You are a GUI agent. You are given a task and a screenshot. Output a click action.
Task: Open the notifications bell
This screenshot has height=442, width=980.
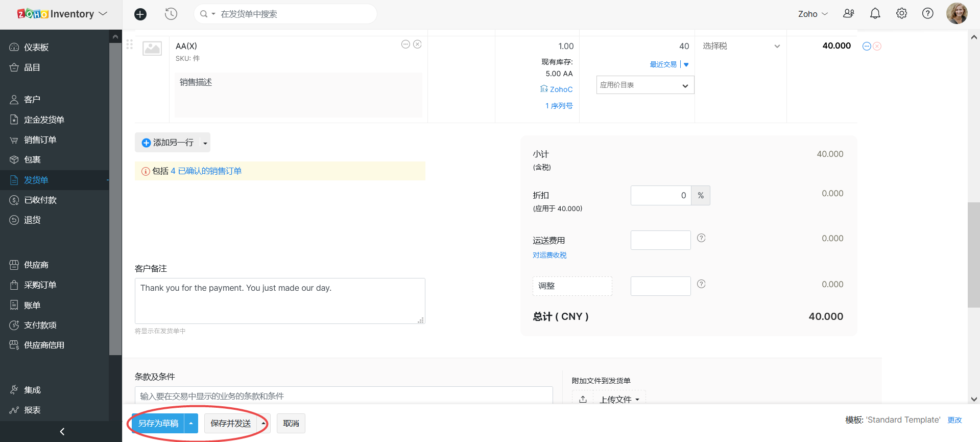pyautogui.click(x=875, y=14)
